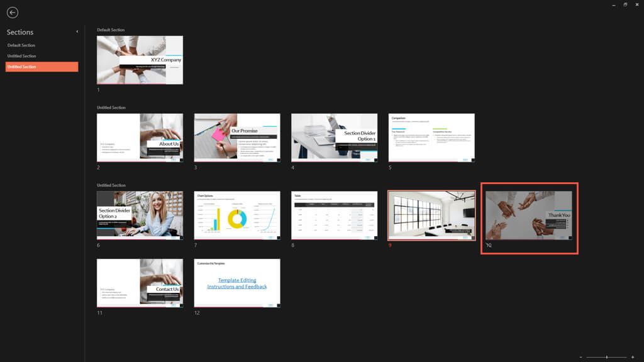Click the back arrow to exit Sections view

[13, 12]
